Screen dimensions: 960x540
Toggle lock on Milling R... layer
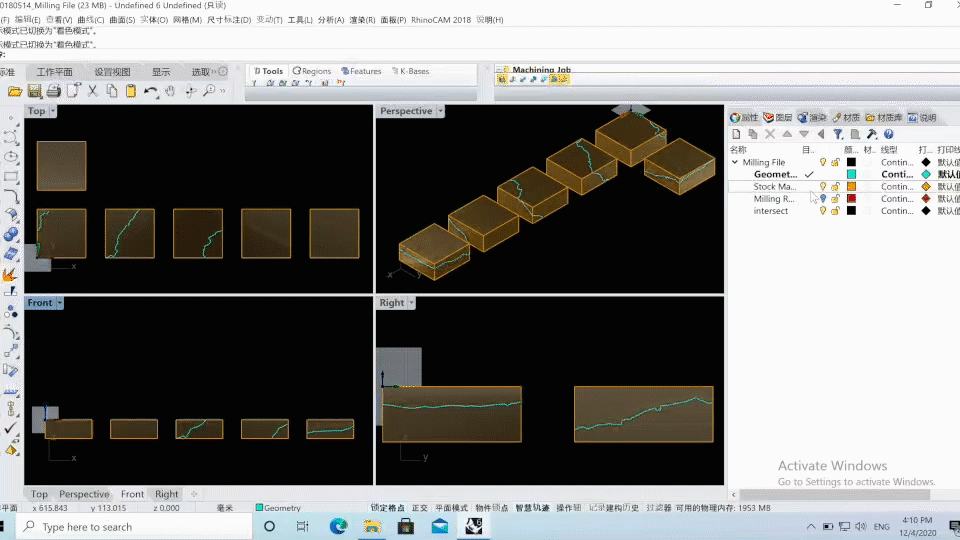point(835,198)
